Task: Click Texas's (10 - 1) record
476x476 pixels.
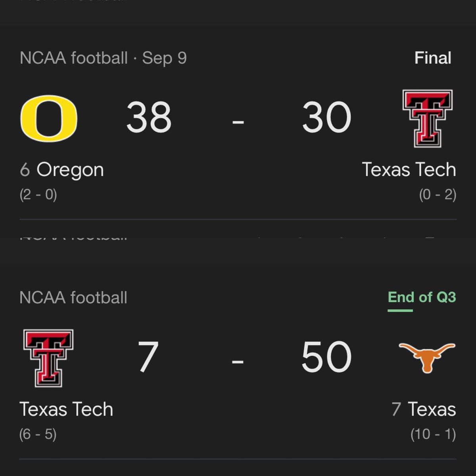Action: point(433,434)
